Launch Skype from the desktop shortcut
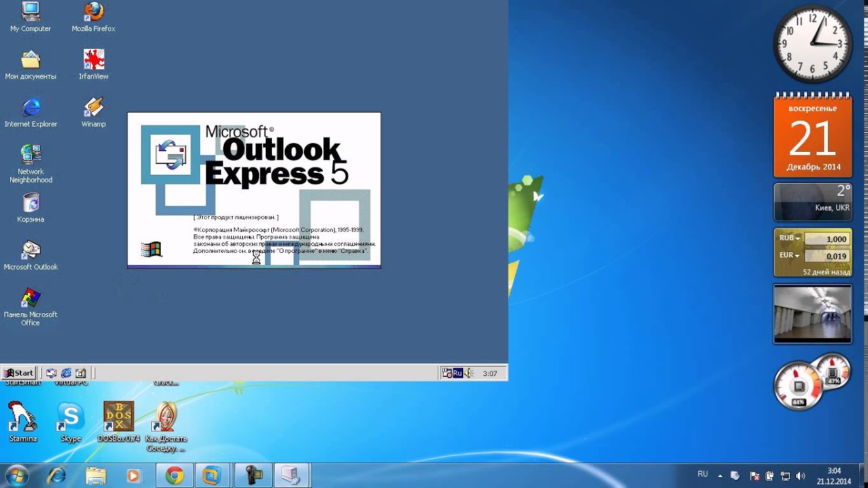868x488 pixels. coord(71,422)
